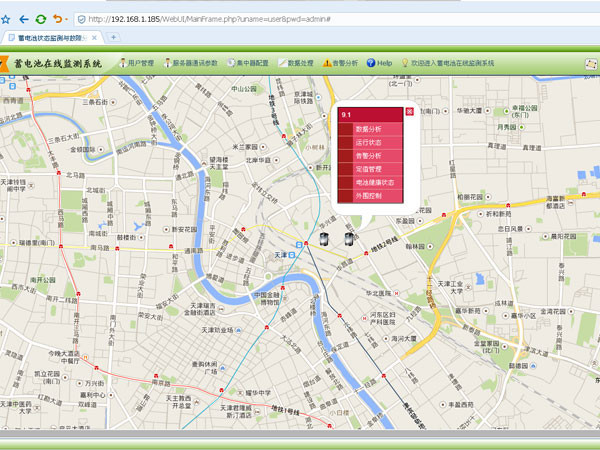This screenshot has width=600, height=450.
Task: Open 电池健康状态 from the popup
Action: click(373, 183)
